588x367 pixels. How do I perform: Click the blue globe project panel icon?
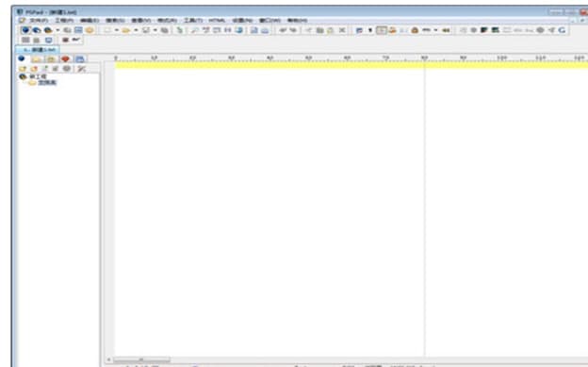[22, 58]
